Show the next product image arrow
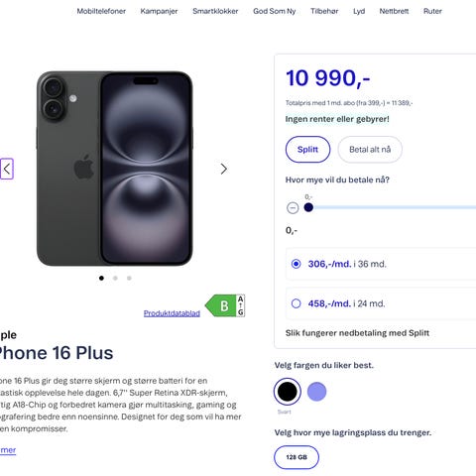Image resolution: width=476 pixels, height=476 pixels. 224,169
